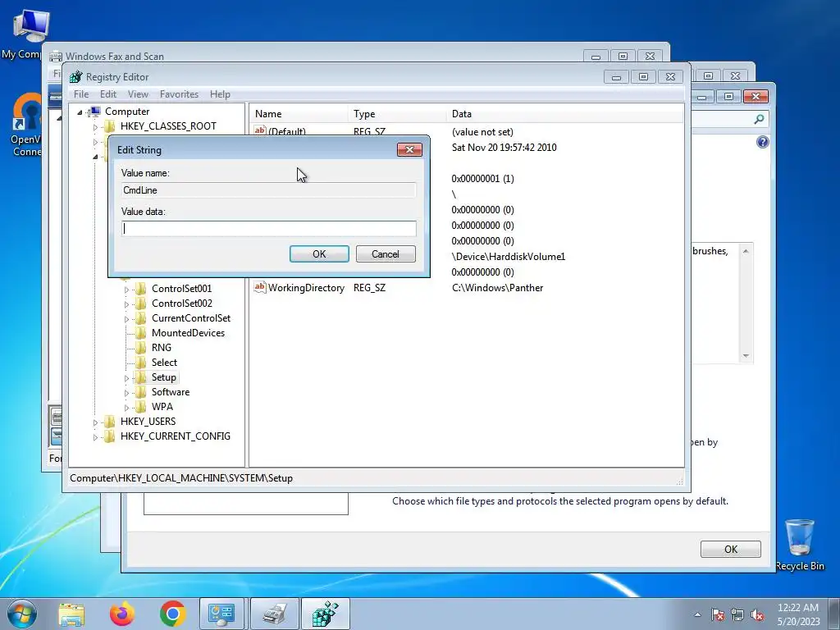Focus the Value data input field
Image resolution: width=840 pixels, height=630 pixels.
coord(269,229)
